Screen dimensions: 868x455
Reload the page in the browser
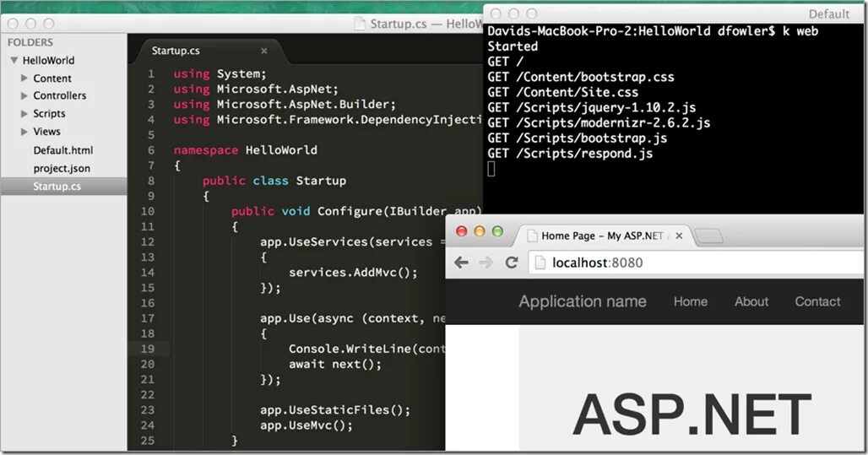[x=512, y=263]
